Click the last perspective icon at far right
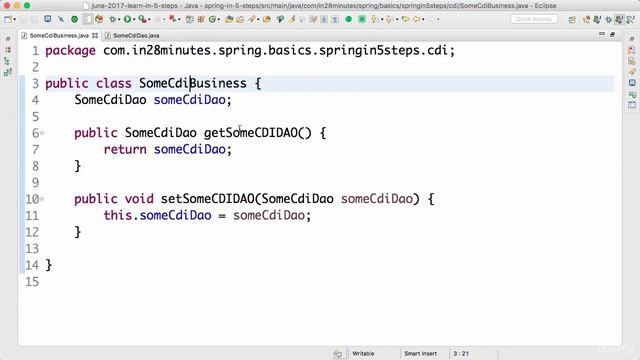The height and width of the screenshot is (360, 640). click(630, 20)
